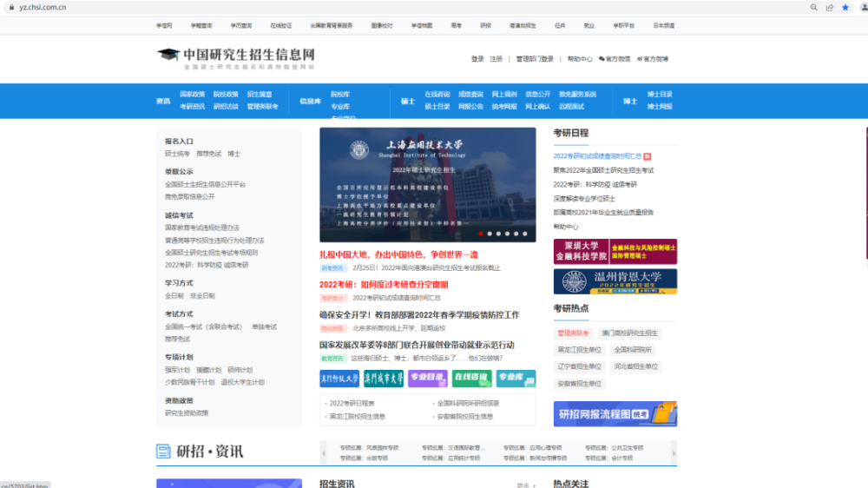This screenshot has width=868, height=488.
Task: Click the 澳门城市大学 button
Action: pyautogui.click(x=384, y=379)
